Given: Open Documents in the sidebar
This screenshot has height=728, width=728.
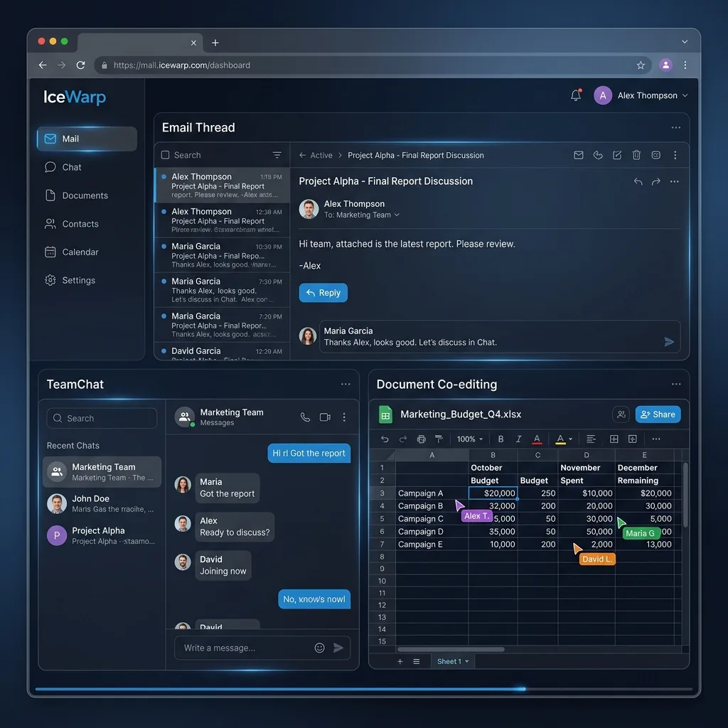Looking at the screenshot, I should pyautogui.click(x=77, y=196).
